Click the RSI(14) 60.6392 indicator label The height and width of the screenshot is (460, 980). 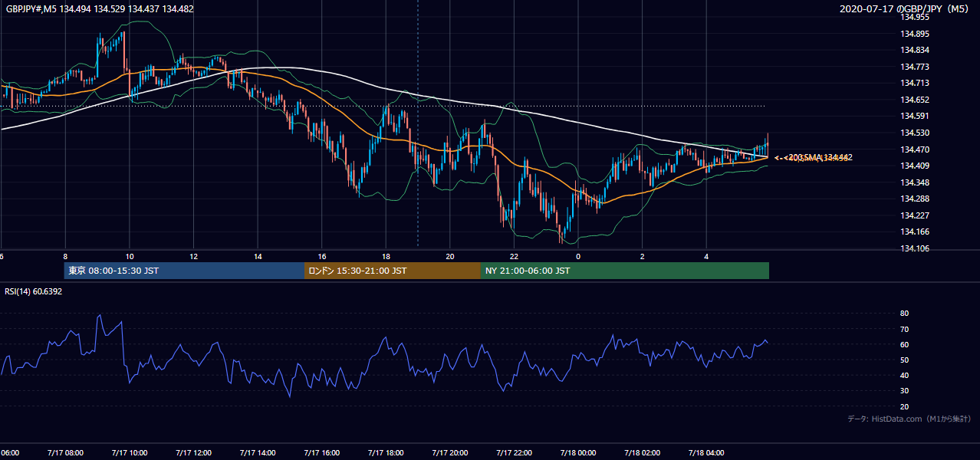[34, 291]
